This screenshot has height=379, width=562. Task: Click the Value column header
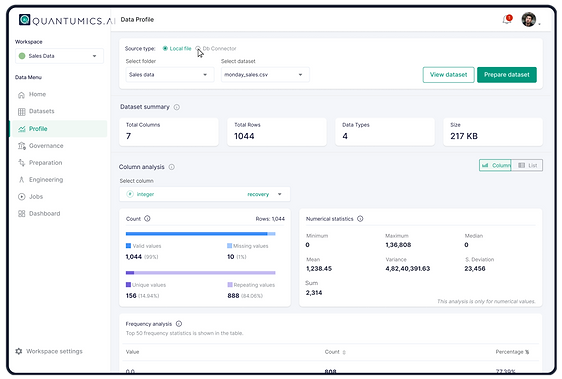(132, 352)
